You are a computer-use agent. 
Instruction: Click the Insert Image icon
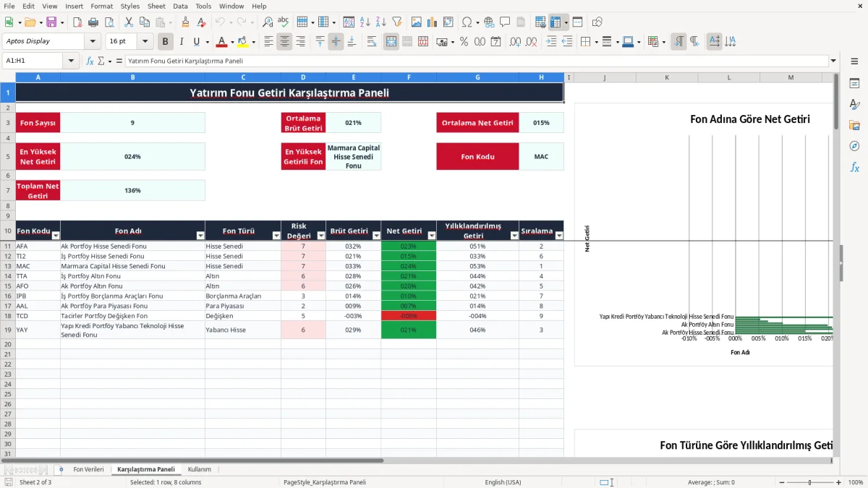417,22
